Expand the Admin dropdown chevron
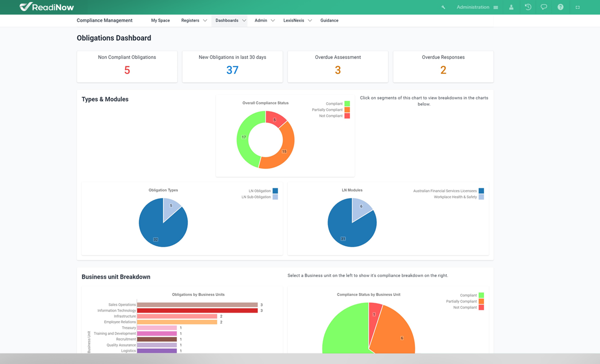This screenshot has width=600, height=364. click(x=273, y=21)
